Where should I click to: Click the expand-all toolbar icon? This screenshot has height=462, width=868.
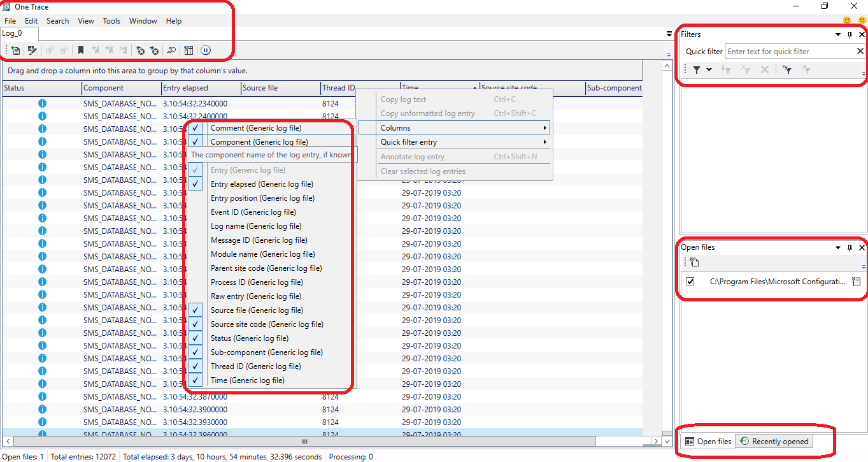[64, 50]
